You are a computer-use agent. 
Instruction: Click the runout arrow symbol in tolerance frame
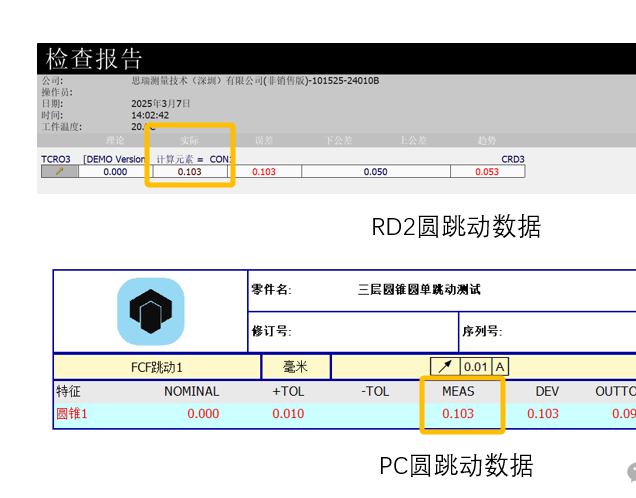point(445,367)
